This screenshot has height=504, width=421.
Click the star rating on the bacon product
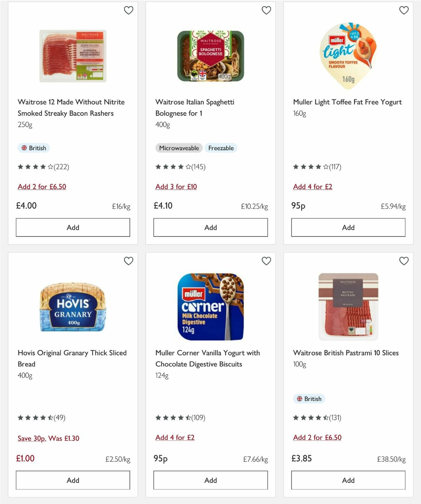pos(35,167)
